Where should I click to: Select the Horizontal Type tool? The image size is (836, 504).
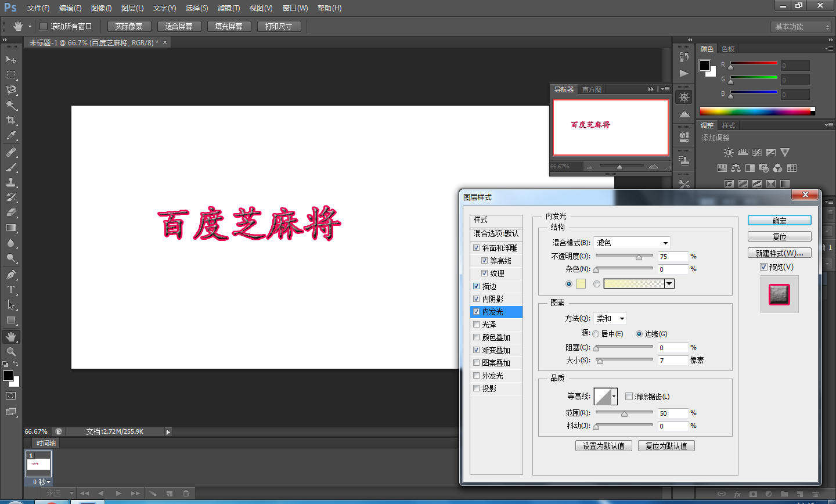pyautogui.click(x=11, y=290)
